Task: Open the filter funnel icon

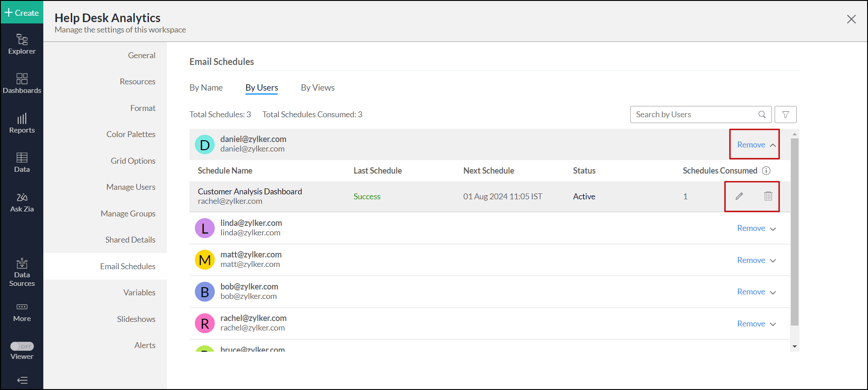Action: coord(785,115)
